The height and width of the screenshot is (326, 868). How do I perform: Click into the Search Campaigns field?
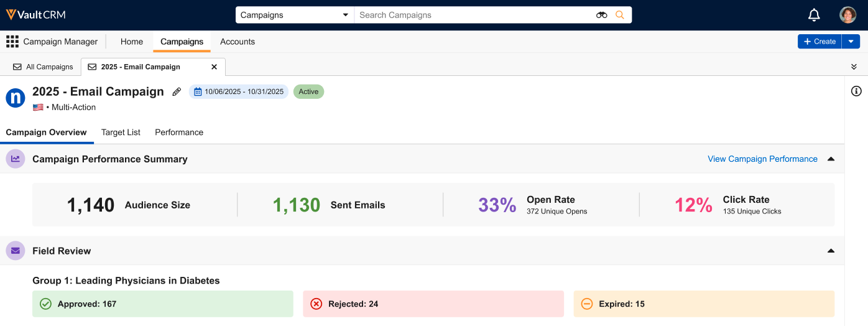pyautogui.click(x=473, y=15)
